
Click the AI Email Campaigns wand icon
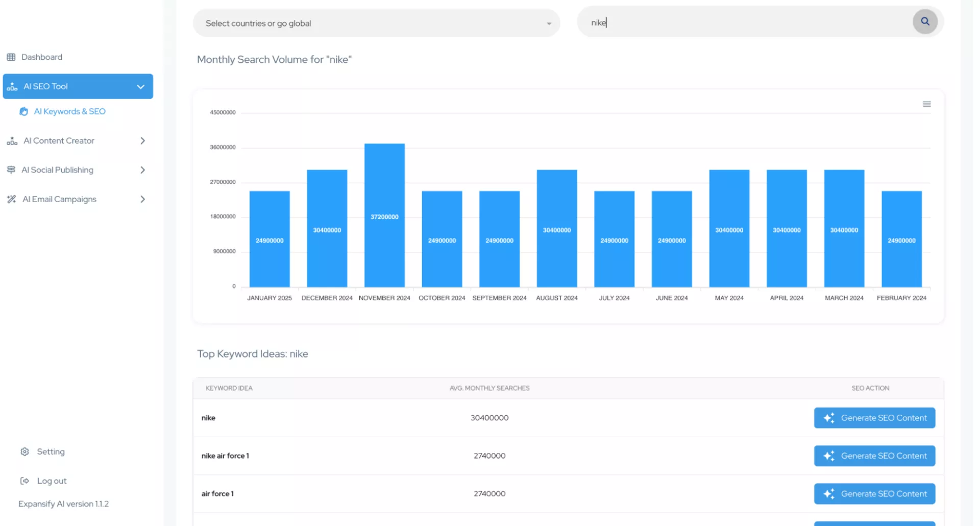click(x=11, y=199)
